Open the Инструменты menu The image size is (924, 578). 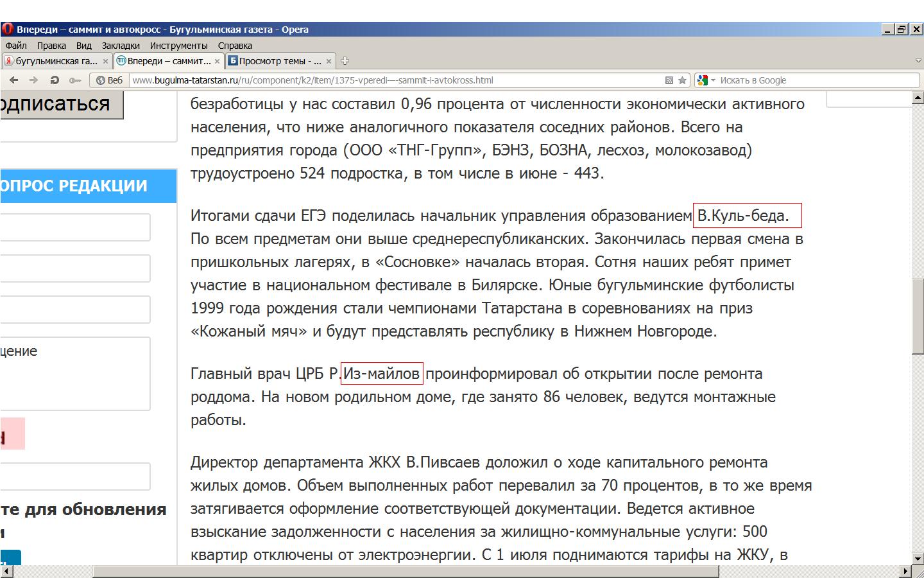point(178,46)
